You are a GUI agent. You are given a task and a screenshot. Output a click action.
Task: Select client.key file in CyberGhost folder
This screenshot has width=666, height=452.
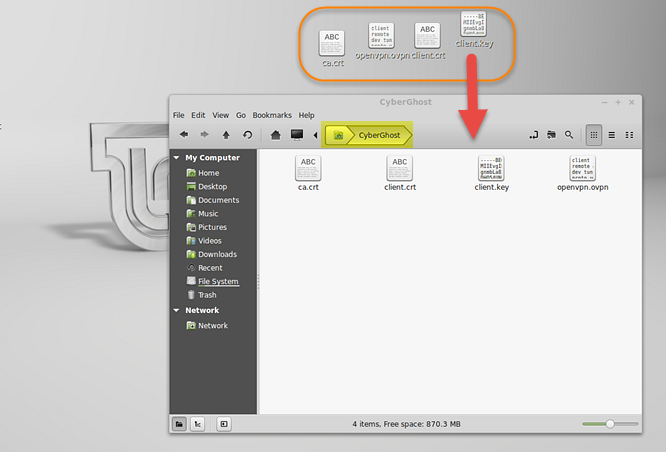click(491, 173)
